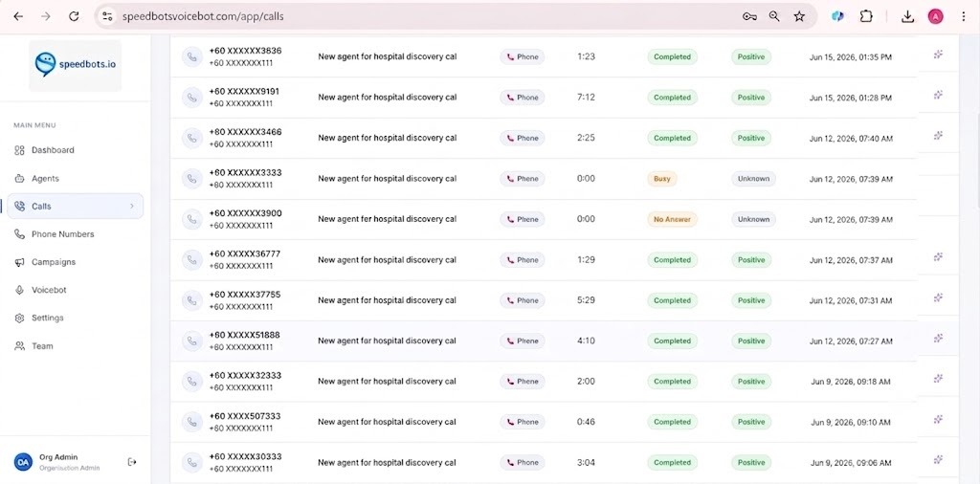Viewport: 980px width, 484px height.
Task: Open the Chrome three-dot menu
Action: point(963,17)
